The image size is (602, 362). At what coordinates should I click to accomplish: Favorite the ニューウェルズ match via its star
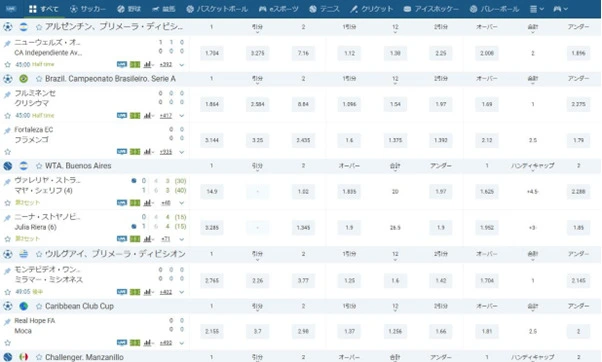point(7,64)
